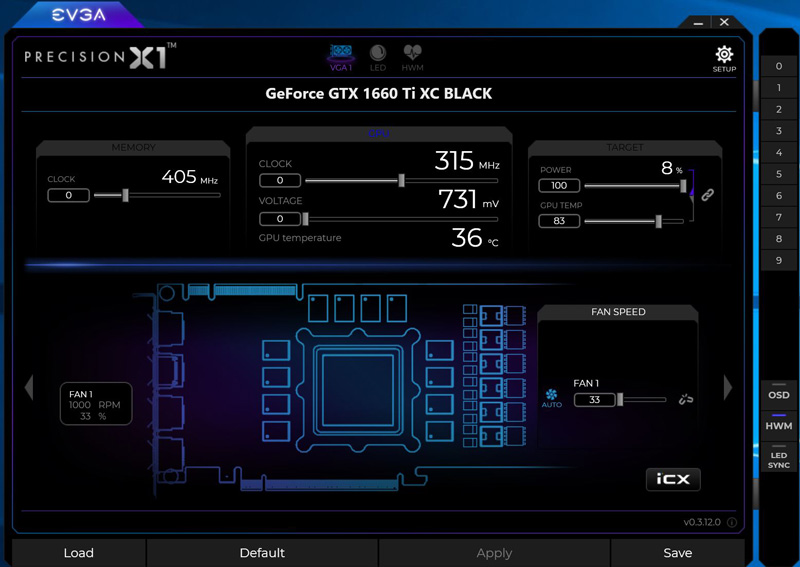Screen dimensions: 800x567
Task: Click the GPU voltage slider handle
Action: [305, 219]
